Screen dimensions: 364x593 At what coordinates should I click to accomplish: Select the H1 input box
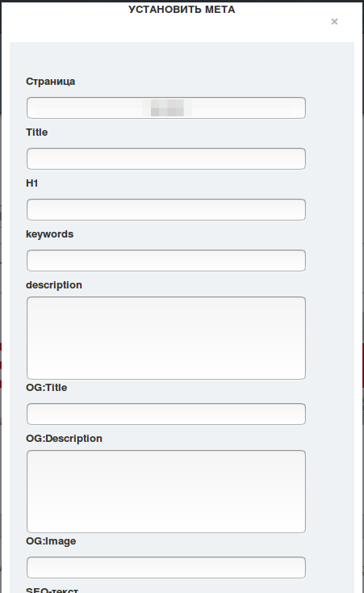coord(166,209)
